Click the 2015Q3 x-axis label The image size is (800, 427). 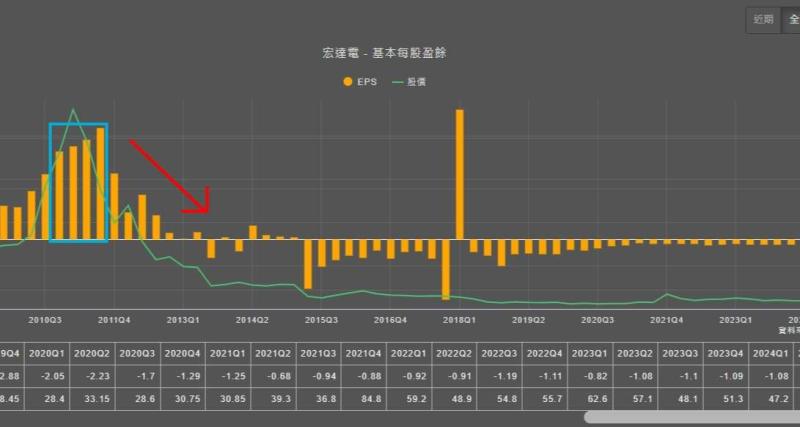point(321,320)
